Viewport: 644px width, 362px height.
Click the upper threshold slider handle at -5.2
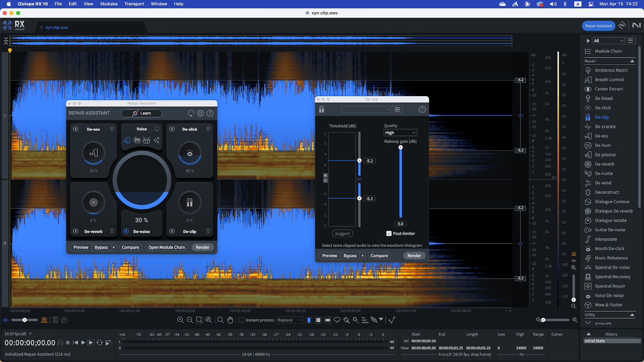[359, 160]
